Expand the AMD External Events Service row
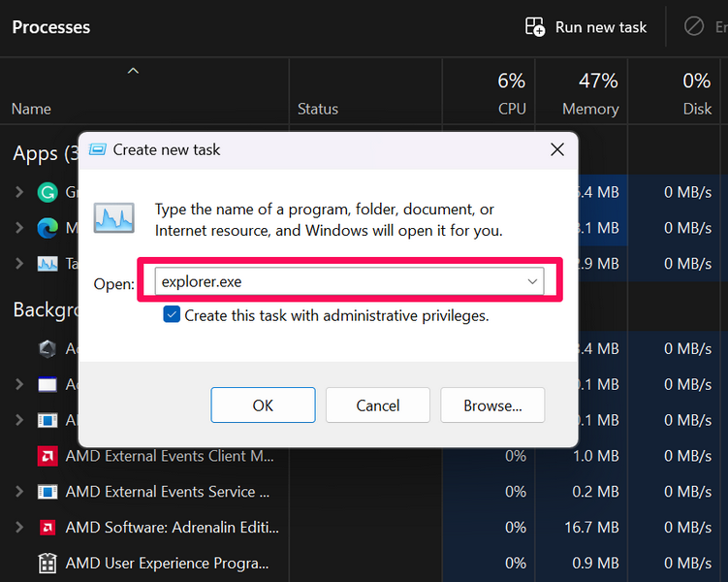The image size is (728, 582). [19, 492]
